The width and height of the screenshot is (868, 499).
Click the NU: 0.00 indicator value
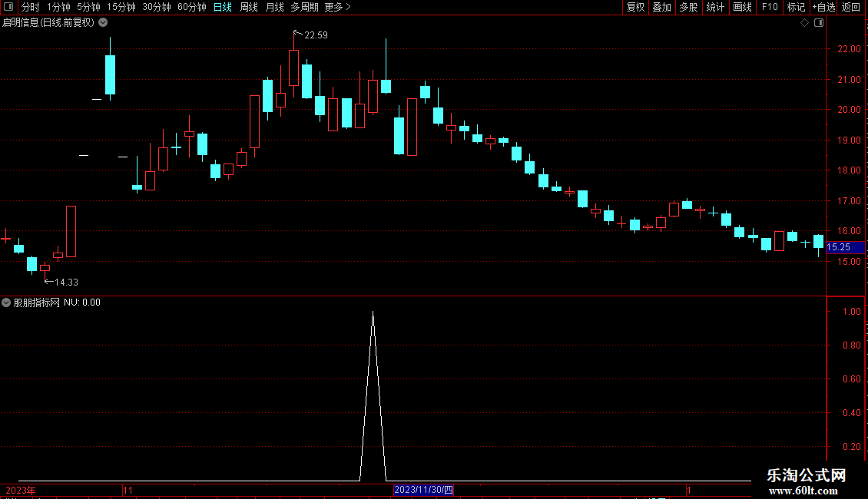click(82, 302)
